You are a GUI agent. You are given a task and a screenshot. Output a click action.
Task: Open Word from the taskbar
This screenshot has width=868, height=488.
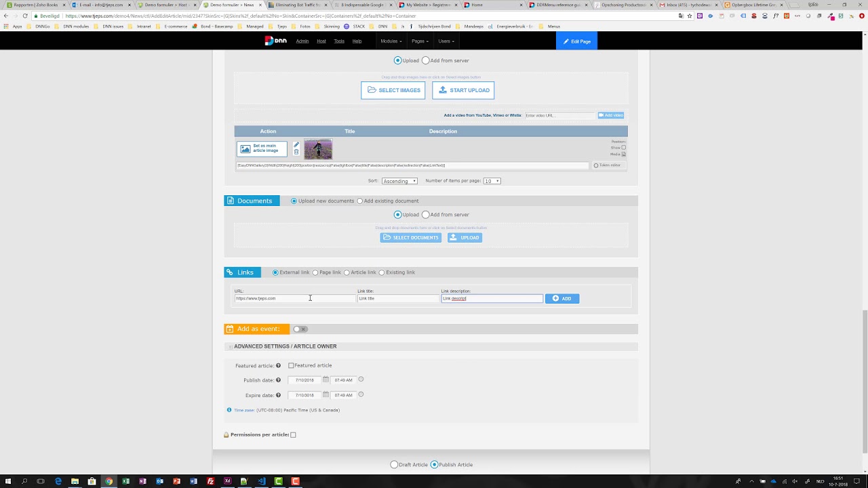pos(193,481)
